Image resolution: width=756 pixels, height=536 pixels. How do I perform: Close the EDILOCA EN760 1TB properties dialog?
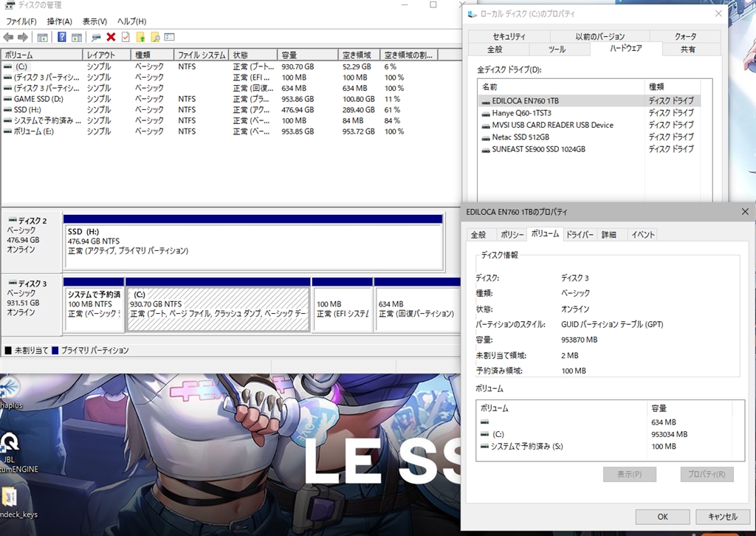tap(745, 212)
